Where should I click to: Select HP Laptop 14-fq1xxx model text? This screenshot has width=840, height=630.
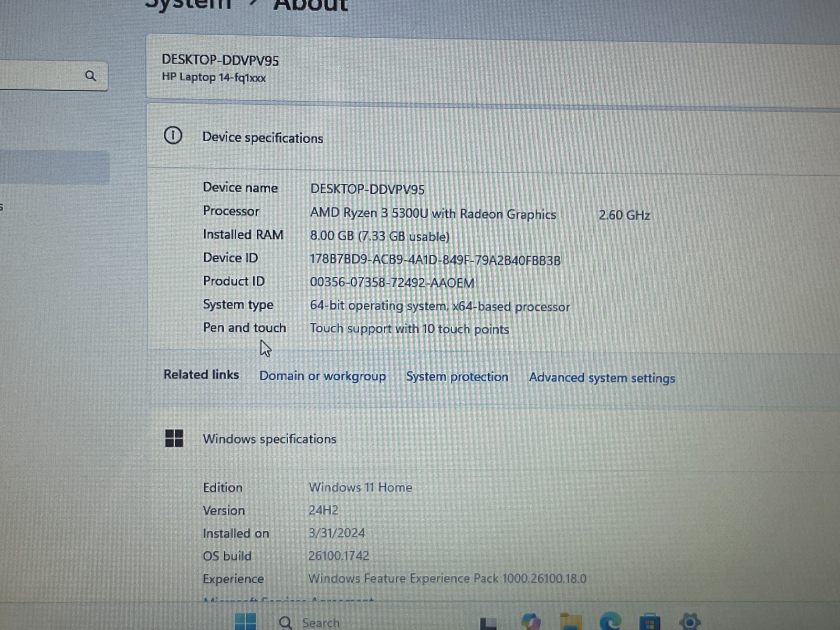click(x=214, y=77)
